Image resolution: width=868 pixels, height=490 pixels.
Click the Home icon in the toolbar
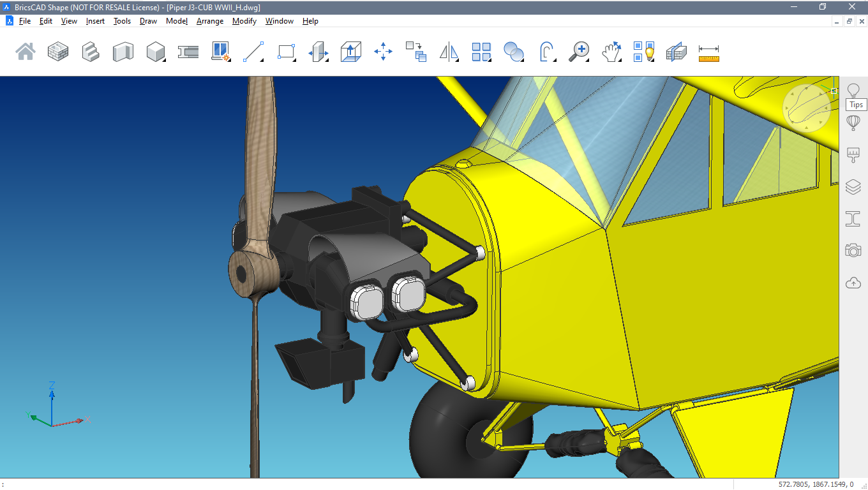(x=26, y=52)
